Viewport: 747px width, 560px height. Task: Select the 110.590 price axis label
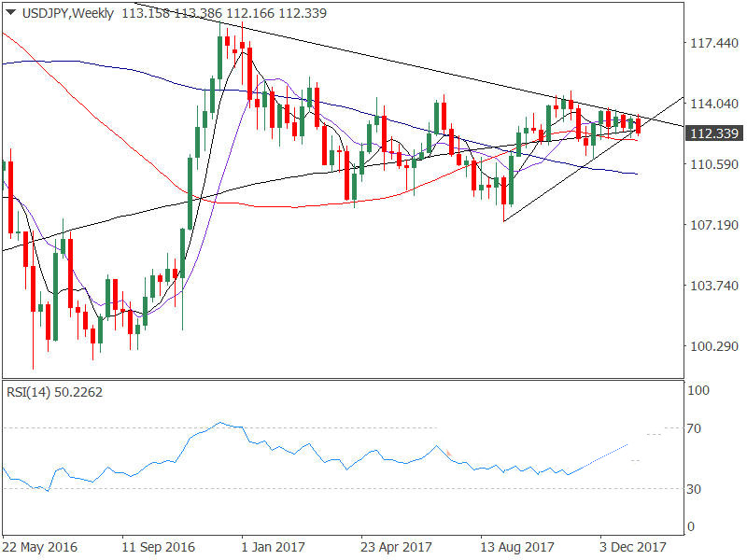(x=714, y=165)
